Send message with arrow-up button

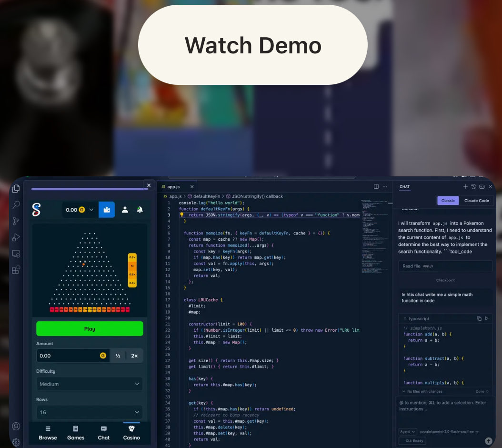tap(489, 441)
